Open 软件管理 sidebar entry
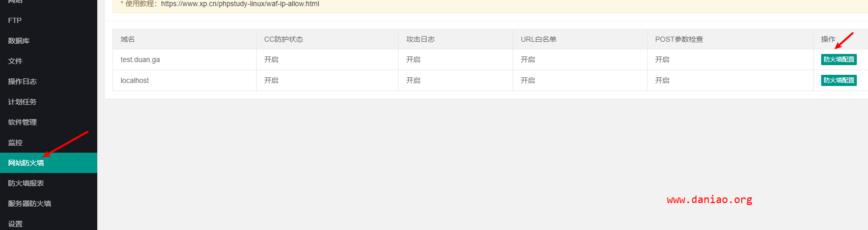Viewport: 868px width, 230px height. [48, 122]
